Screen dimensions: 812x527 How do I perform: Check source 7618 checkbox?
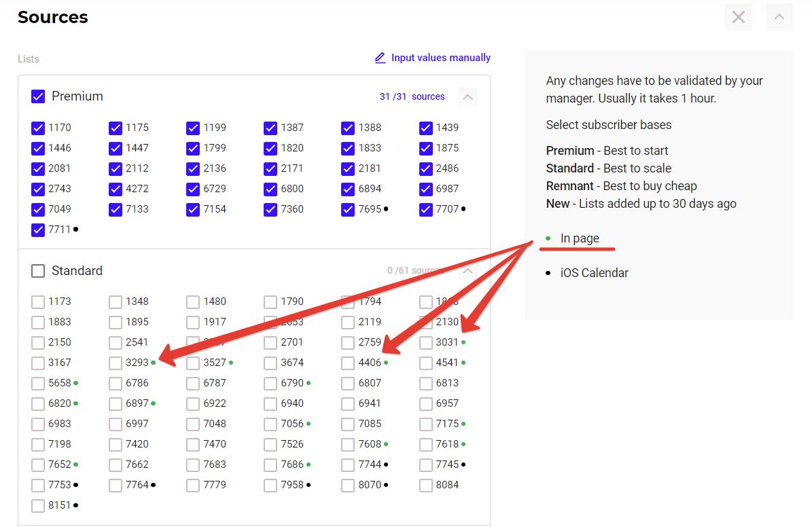pos(425,445)
